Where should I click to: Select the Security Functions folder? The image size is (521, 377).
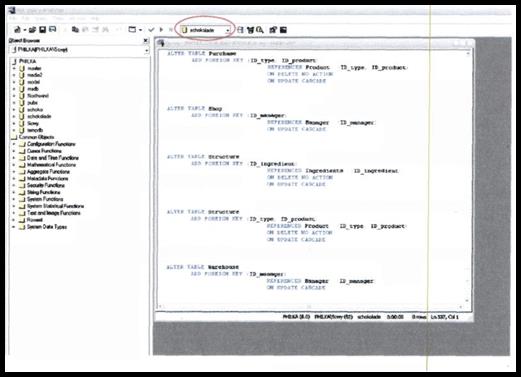point(46,185)
